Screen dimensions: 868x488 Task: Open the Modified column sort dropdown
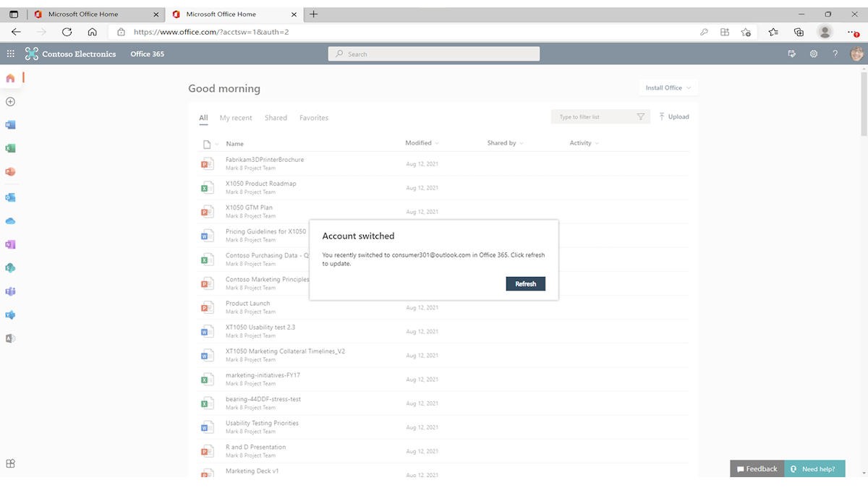(422, 142)
